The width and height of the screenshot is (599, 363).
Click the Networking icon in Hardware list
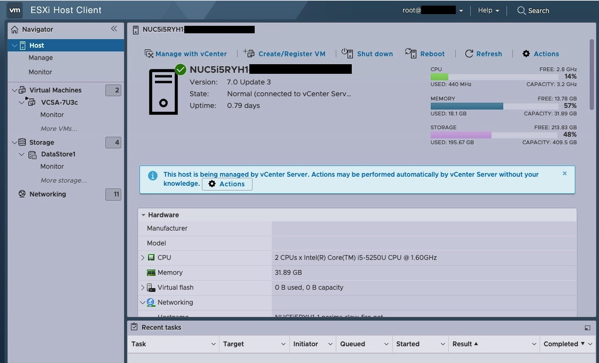(151, 302)
